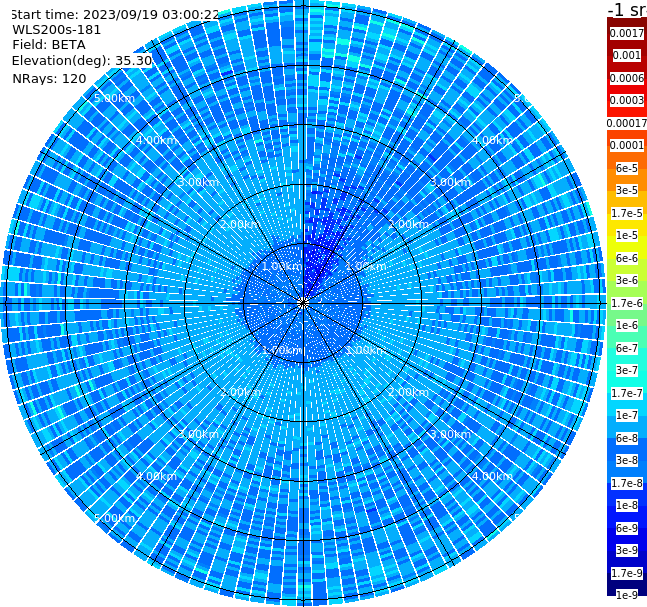Pick the 3.00km range label in the upper-right quadrant

(x=450, y=182)
